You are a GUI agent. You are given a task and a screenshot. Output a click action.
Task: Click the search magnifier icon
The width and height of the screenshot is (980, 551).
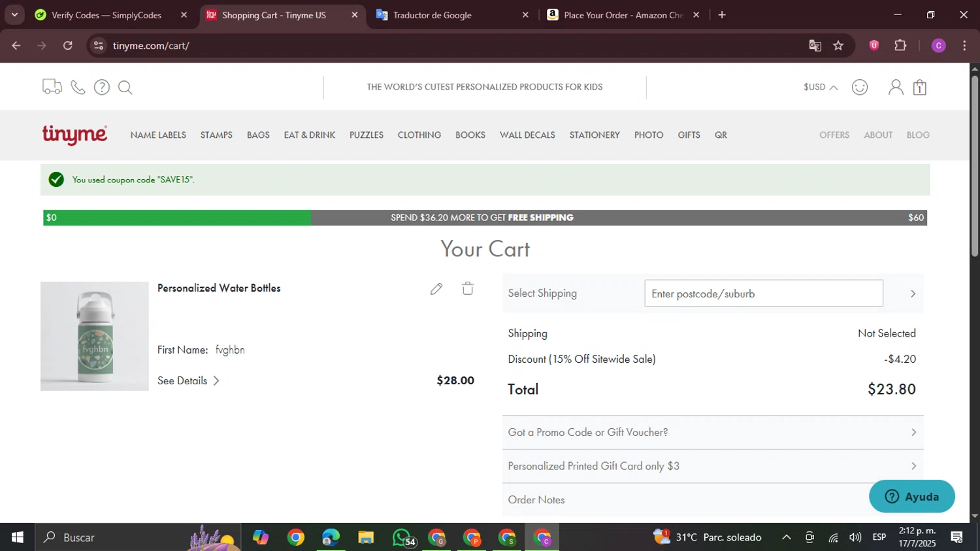tap(125, 88)
